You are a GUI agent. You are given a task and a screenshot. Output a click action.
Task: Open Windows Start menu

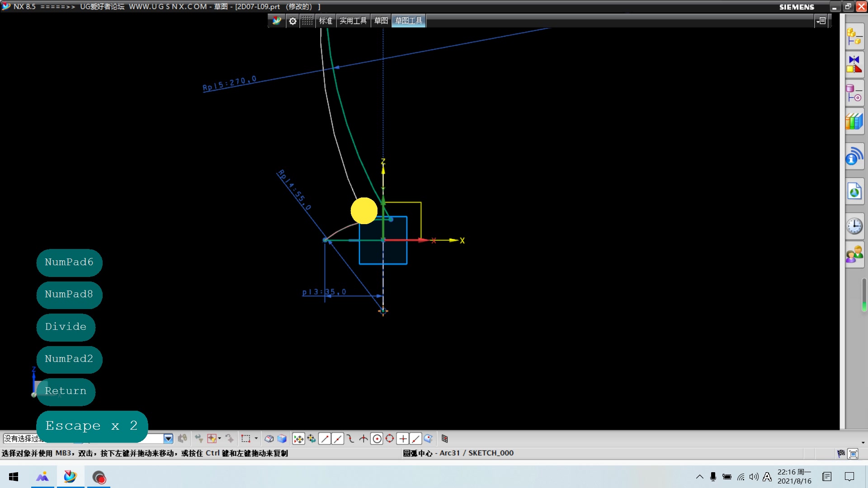14,477
